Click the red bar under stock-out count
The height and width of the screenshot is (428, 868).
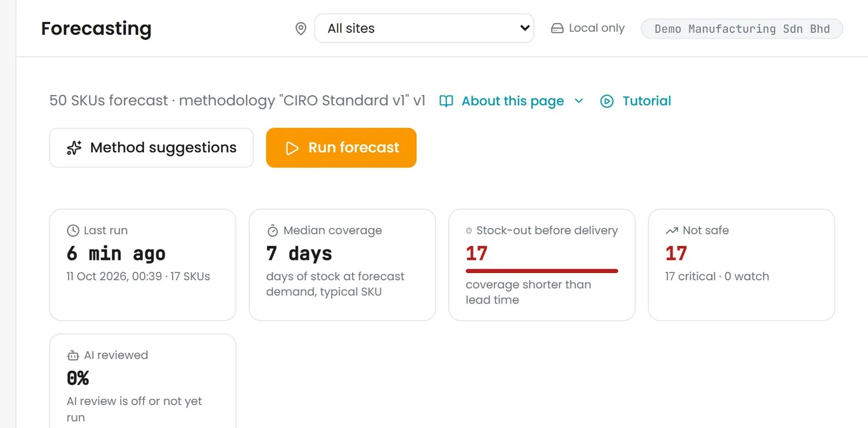(x=542, y=271)
